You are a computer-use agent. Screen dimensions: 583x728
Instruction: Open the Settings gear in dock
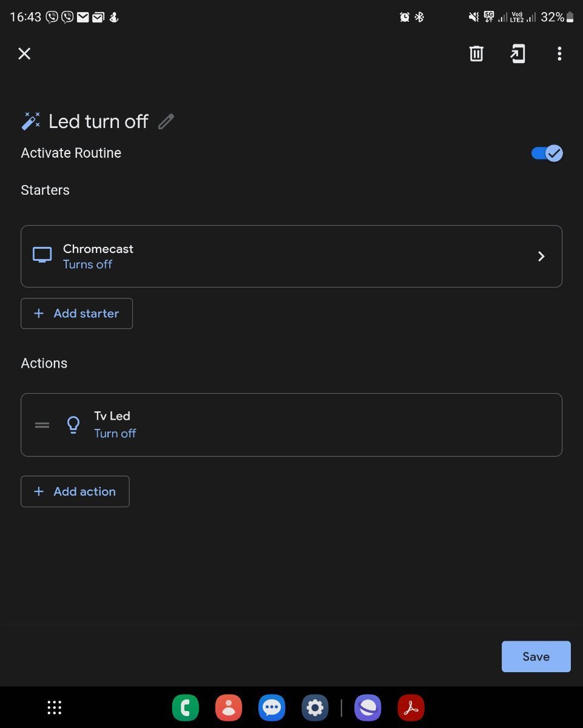314,708
